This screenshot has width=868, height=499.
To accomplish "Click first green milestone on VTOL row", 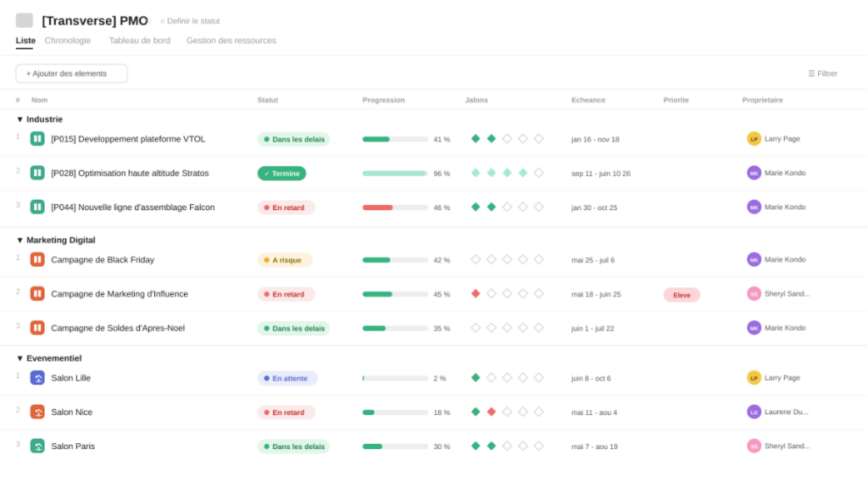I will (476, 139).
